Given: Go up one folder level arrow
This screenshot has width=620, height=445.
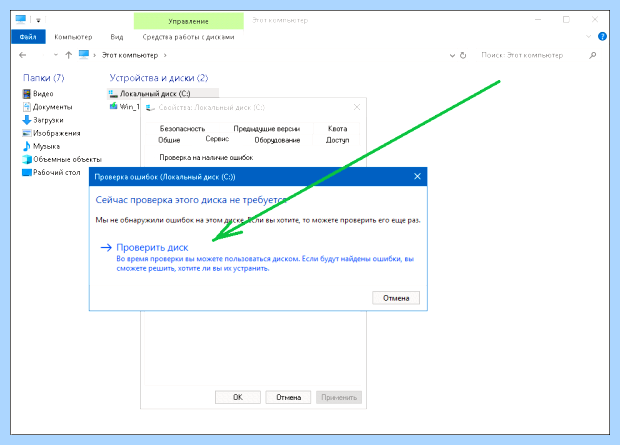Looking at the screenshot, I should click(x=69, y=55).
